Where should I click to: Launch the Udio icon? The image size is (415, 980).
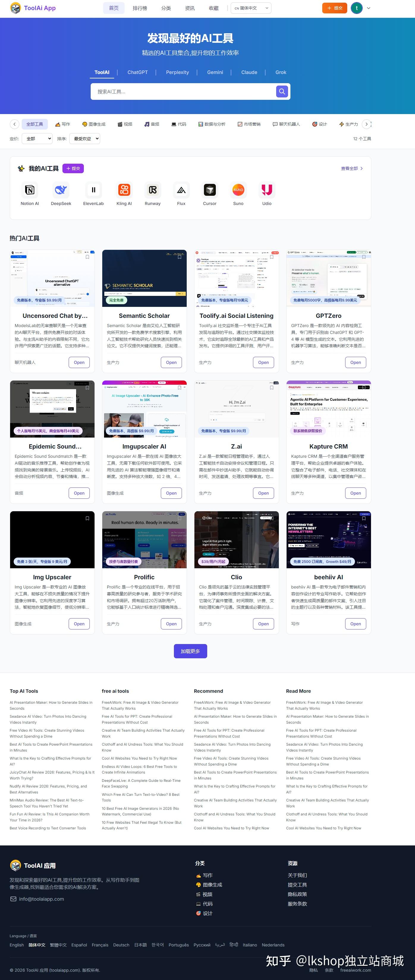pyautogui.click(x=267, y=190)
